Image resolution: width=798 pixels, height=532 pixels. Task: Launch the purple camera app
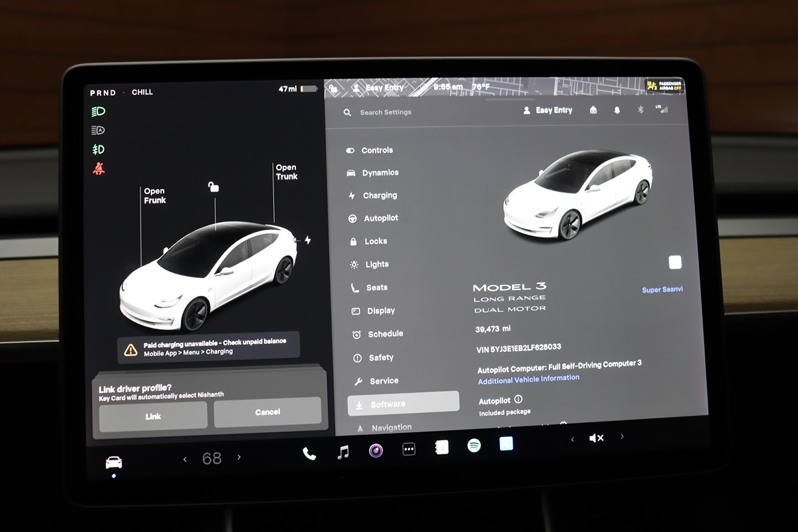tap(376, 450)
